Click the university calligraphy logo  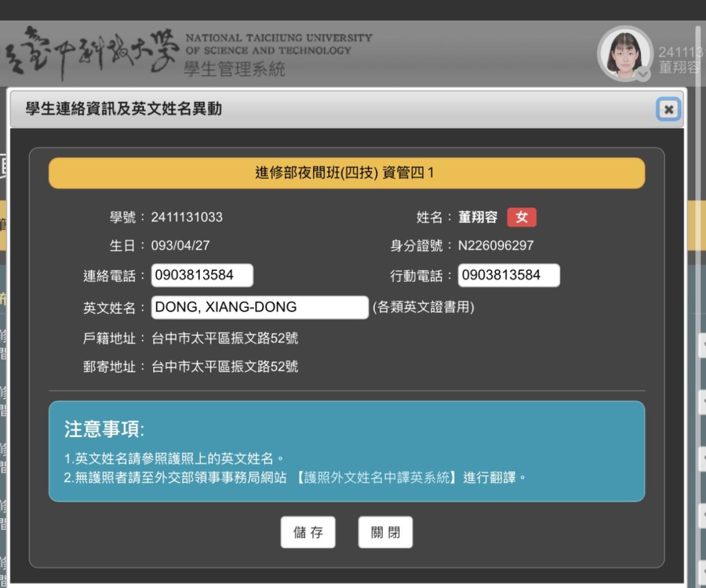tap(91, 51)
